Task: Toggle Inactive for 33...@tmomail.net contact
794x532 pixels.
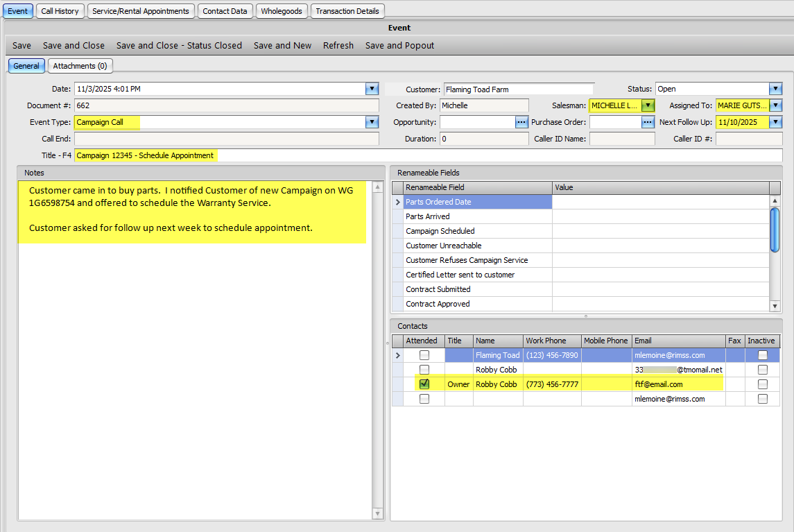Action: coord(763,370)
